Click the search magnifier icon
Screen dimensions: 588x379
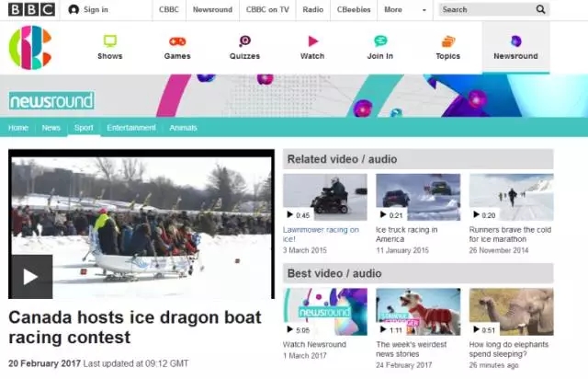[x=541, y=10]
